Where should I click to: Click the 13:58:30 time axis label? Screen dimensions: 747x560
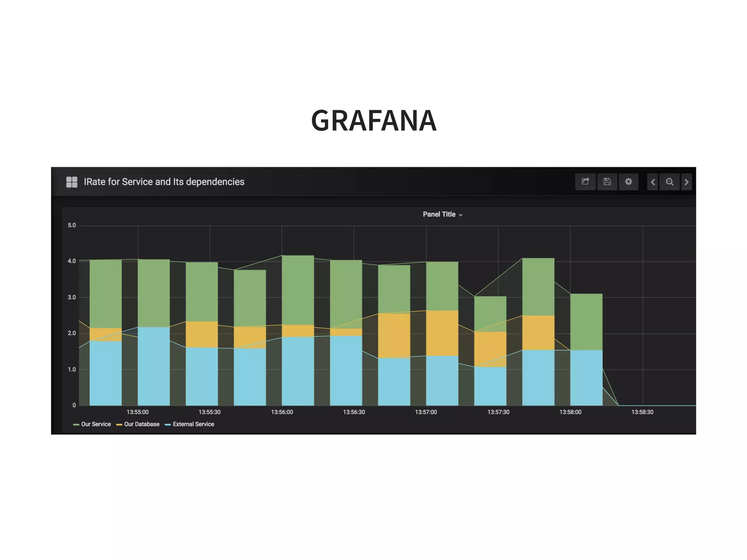point(642,412)
